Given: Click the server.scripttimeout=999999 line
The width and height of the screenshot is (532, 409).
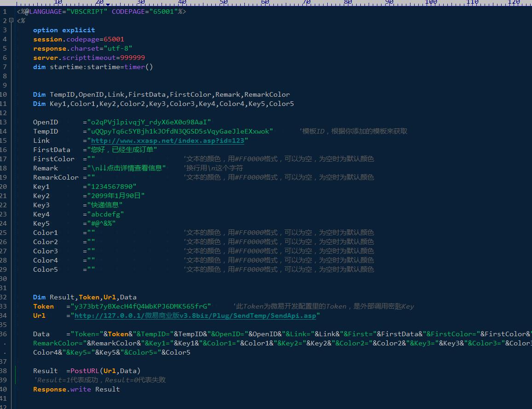Looking at the screenshot, I should pos(89,58).
